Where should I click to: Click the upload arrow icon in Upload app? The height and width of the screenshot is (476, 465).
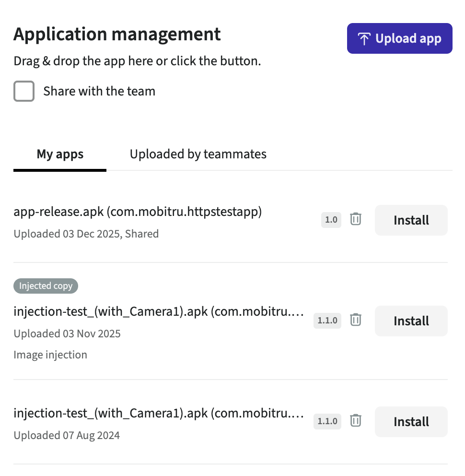point(364,39)
